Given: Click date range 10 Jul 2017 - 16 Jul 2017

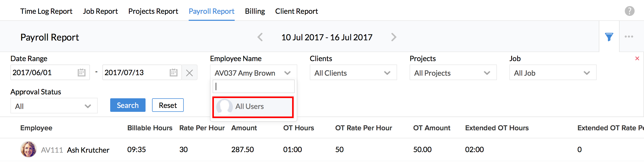Looking at the screenshot, I should [x=327, y=37].
